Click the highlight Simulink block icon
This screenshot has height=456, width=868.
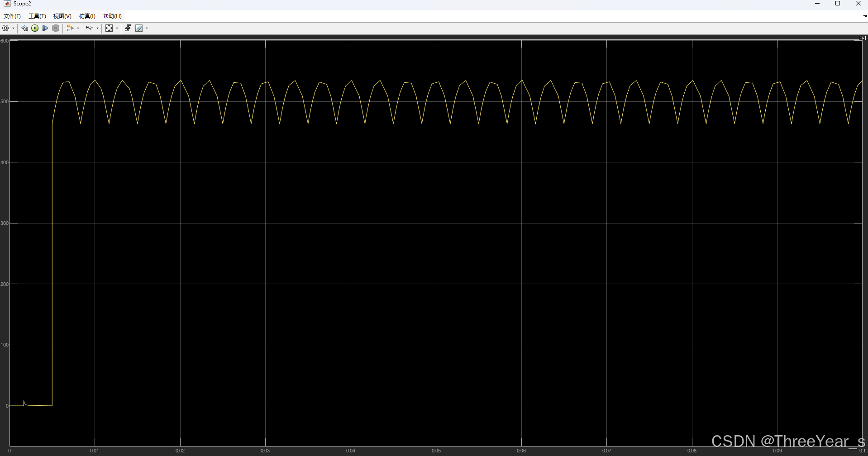coord(70,28)
